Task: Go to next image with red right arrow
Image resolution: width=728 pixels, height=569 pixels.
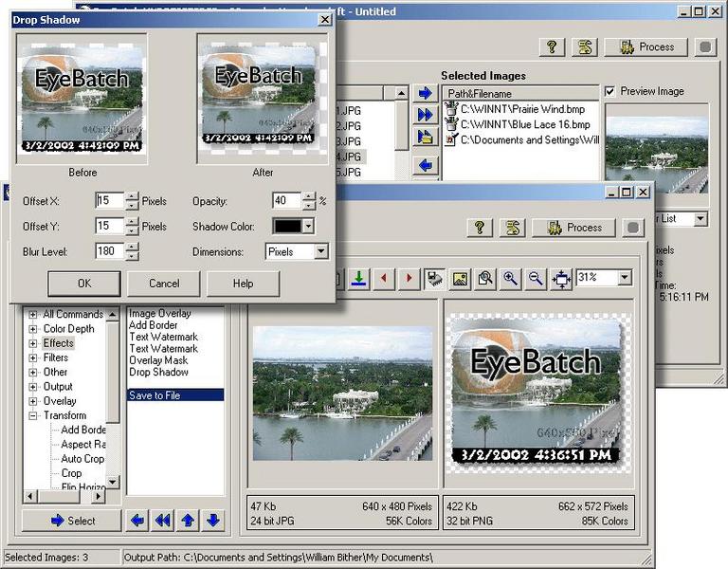Action: coord(409,278)
